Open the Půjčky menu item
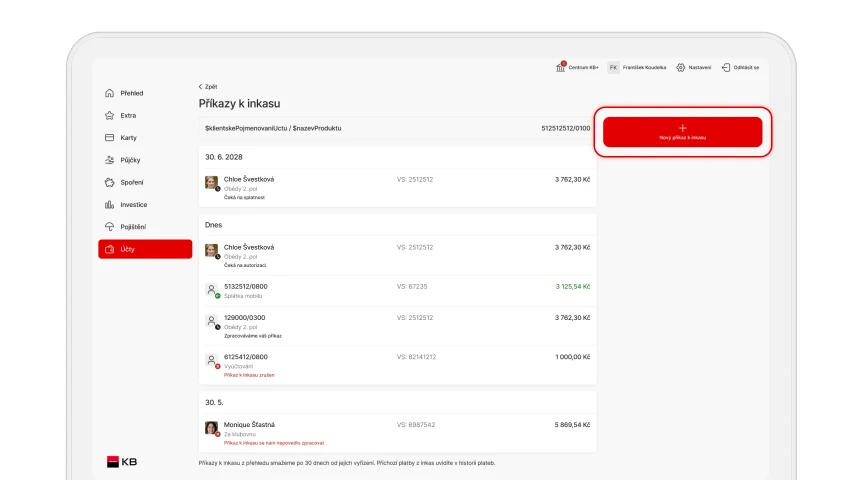864x480 pixels. tap(145, 160)
